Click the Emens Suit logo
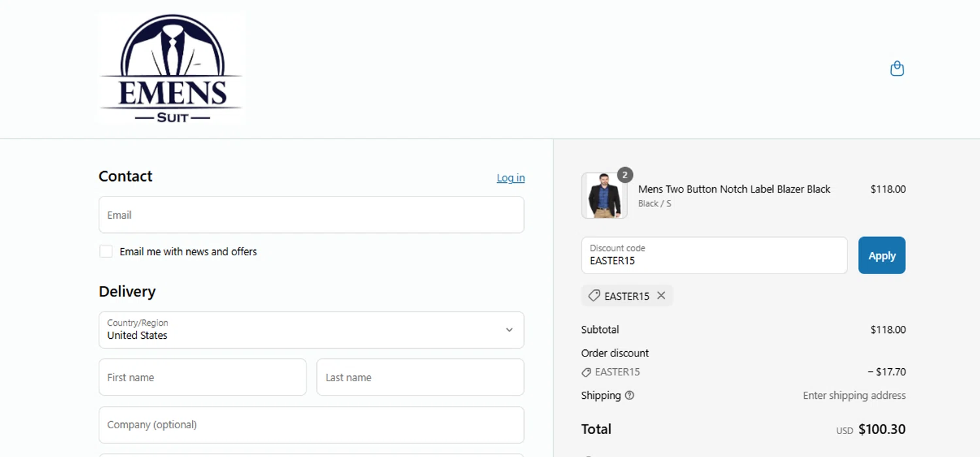Screen dimensions: 980x457 pos(171,68)
